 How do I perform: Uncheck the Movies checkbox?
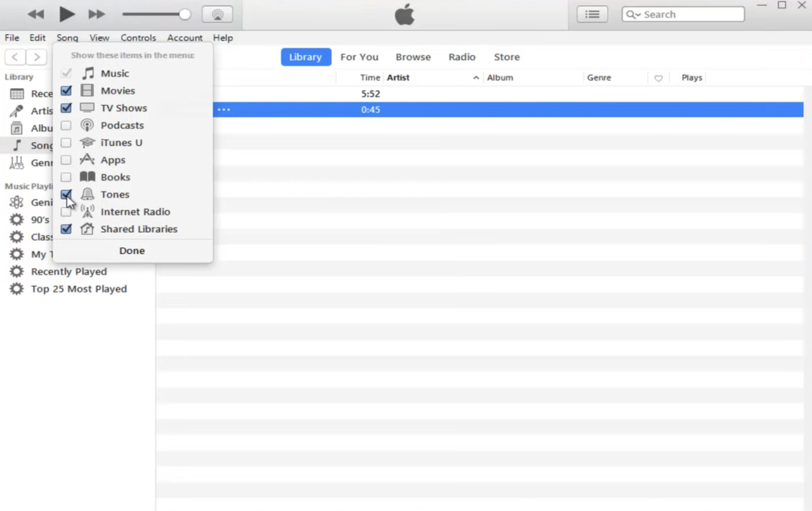point(66,91)
